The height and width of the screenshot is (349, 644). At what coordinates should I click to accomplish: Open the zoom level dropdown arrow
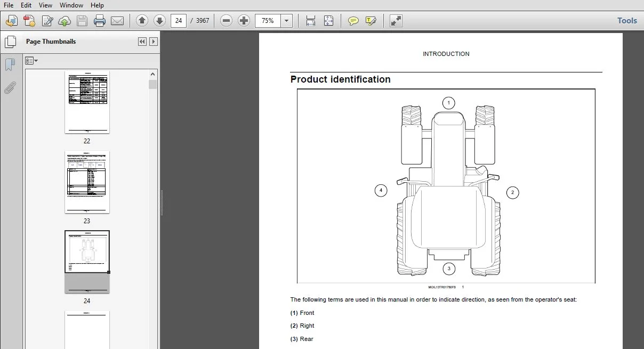287,21
